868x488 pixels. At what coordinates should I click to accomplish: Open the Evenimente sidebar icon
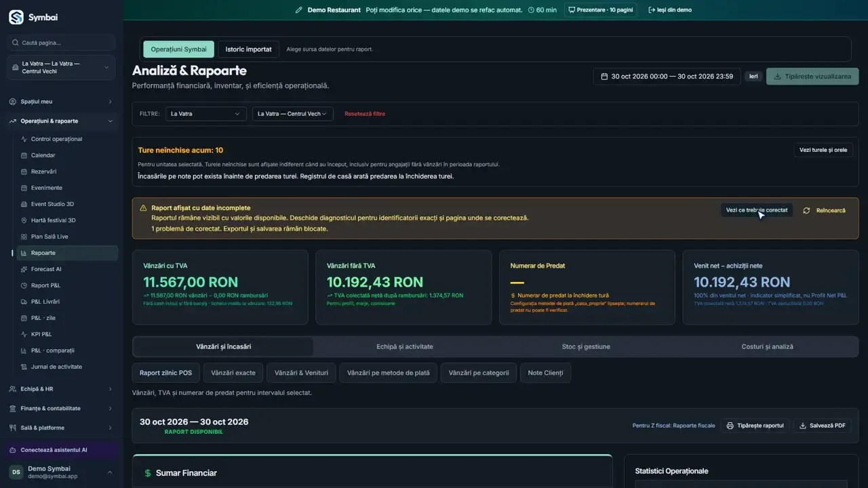click(24, 188)
